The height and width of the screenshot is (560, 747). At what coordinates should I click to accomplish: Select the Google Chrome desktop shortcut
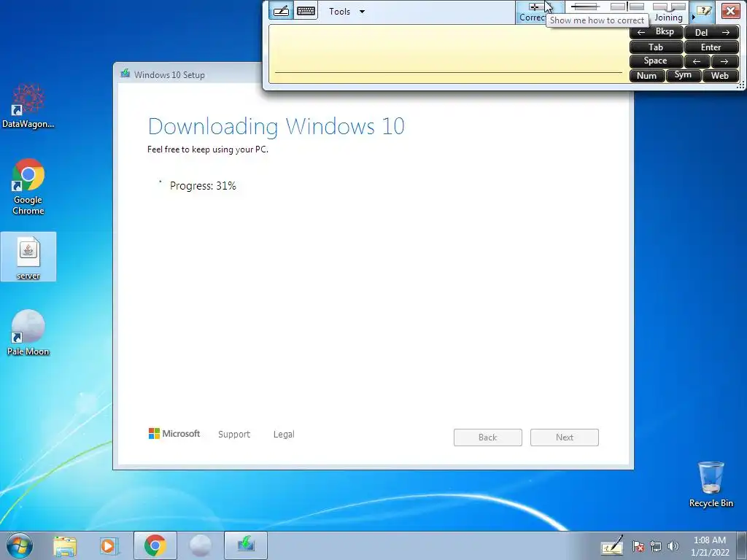tap(28, 187)
